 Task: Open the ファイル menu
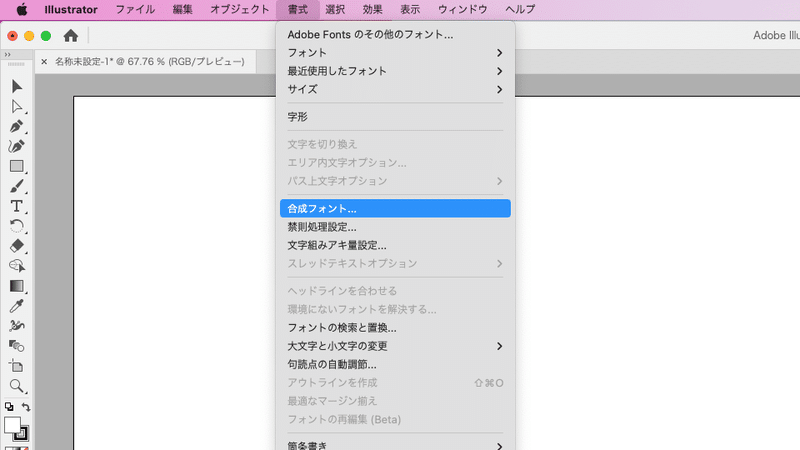(x=135, y=9)
